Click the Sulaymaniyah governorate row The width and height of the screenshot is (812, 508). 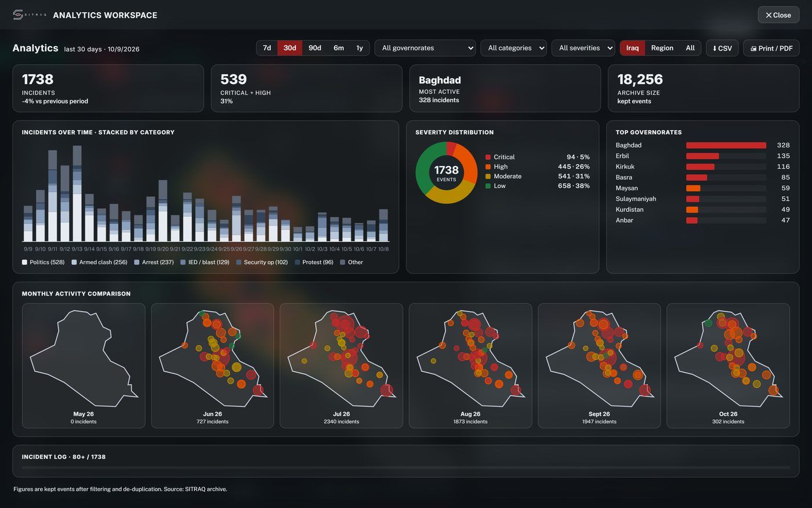point(703,199)
